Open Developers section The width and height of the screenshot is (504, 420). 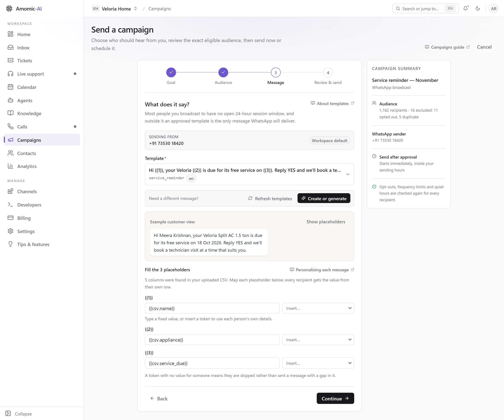[42, 205]
